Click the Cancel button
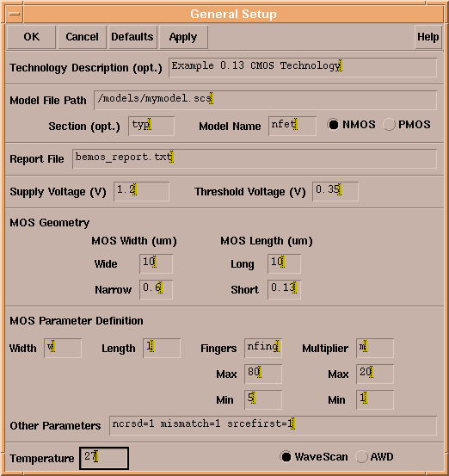Viewport: 449px width, 476px height. click(x=82, y=37)
